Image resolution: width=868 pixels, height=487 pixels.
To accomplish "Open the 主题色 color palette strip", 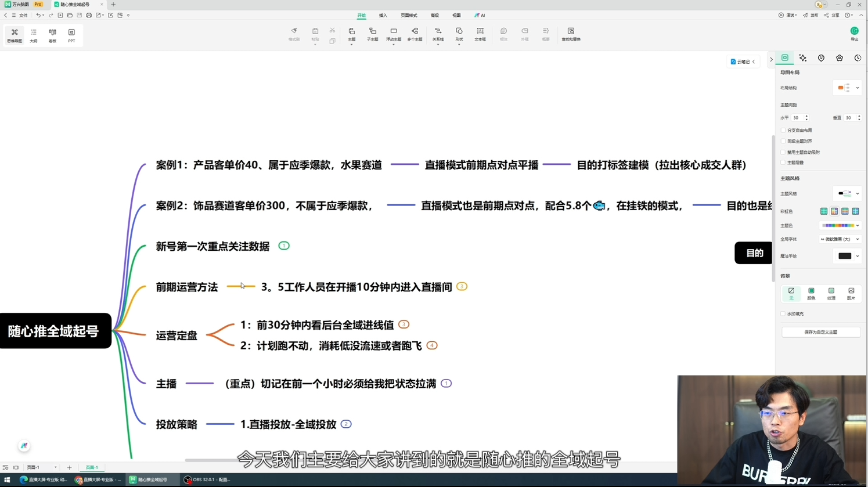I will tap(840, 226).
